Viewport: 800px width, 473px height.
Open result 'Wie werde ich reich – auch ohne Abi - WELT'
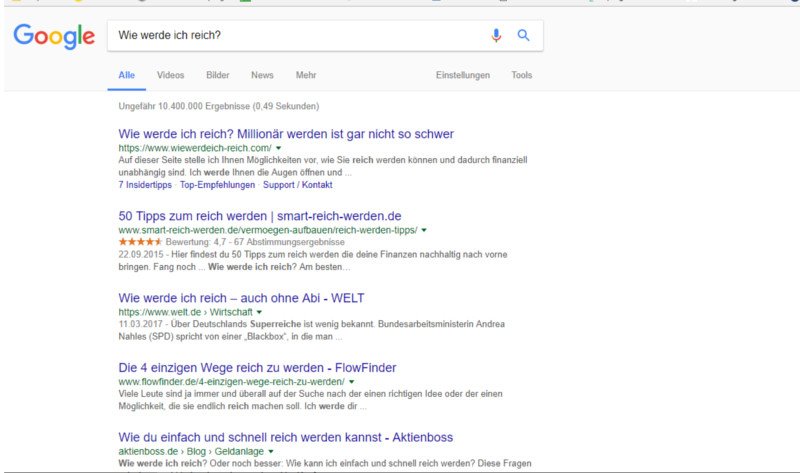241,298
